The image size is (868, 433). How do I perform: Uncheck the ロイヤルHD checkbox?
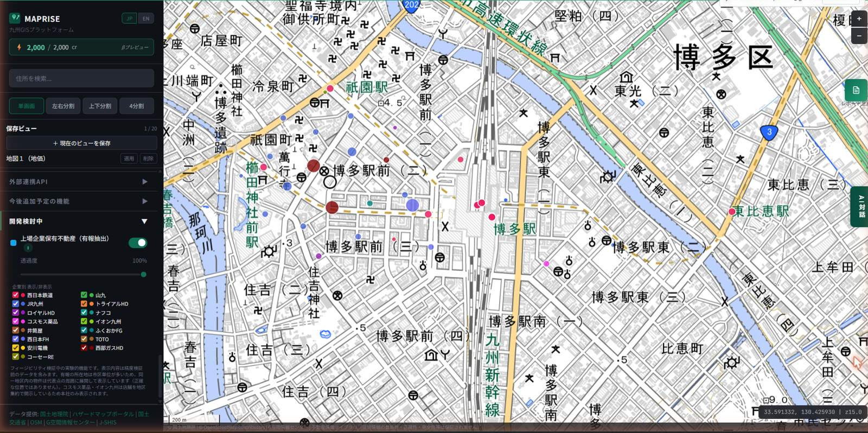tap(16, 313)
